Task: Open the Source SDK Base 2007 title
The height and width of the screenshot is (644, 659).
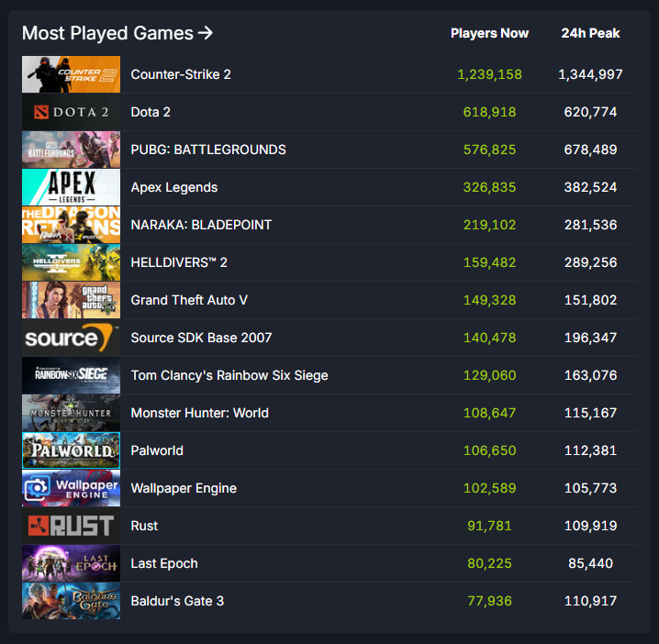Action: click(201, 338)
